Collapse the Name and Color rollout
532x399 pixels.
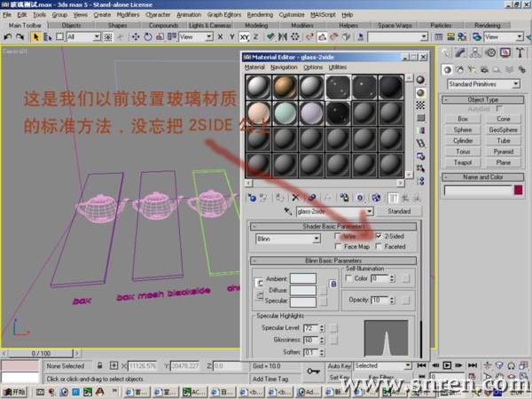[483, 176]
